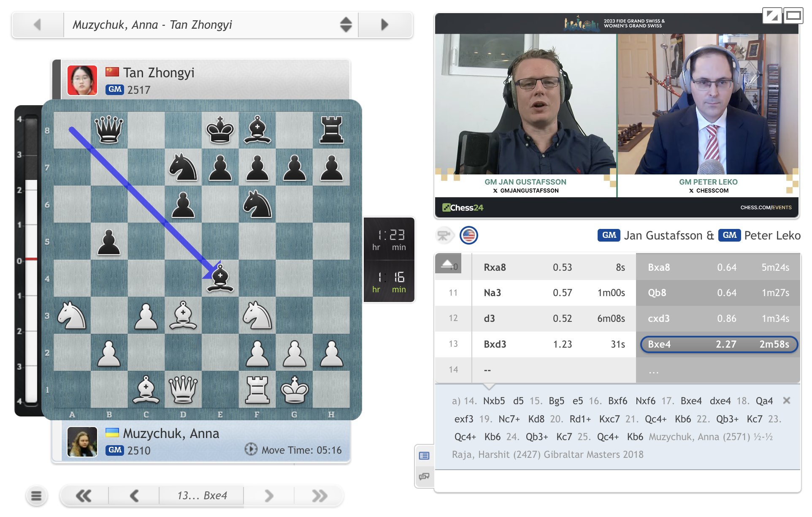This screenshot has height=517, width=812.
Task: Open Muzychuk, Anna player name
Action: 171,433
